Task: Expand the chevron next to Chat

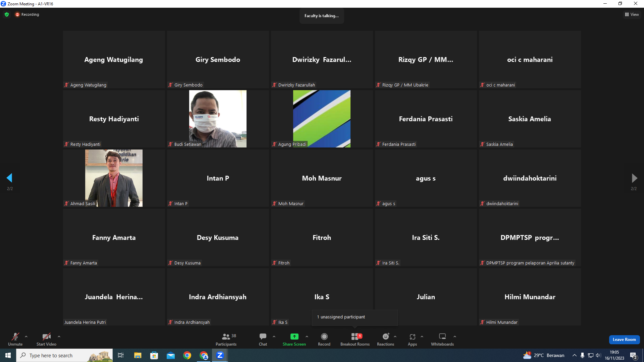Action: [274, 337]
